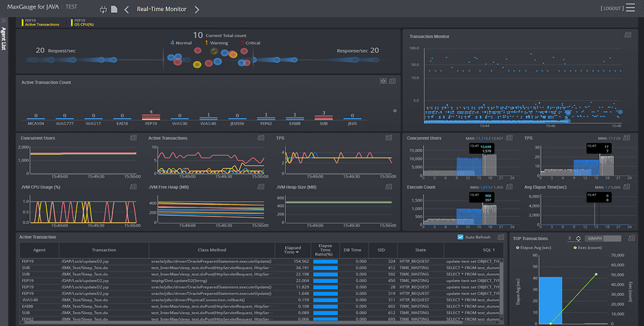Click the 15:47 tooltip on Concurrent Users bar chart

click(482, 148)
